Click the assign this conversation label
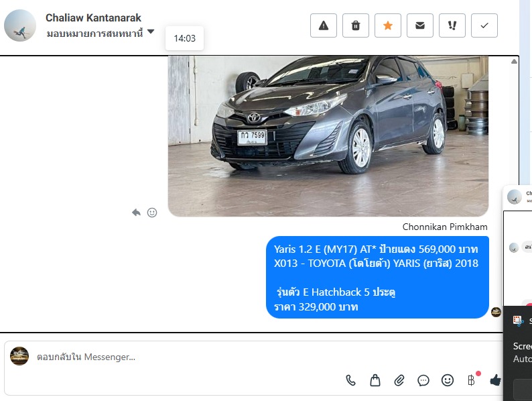The width and height of the screenshot is (532, 401). [94, 34]
